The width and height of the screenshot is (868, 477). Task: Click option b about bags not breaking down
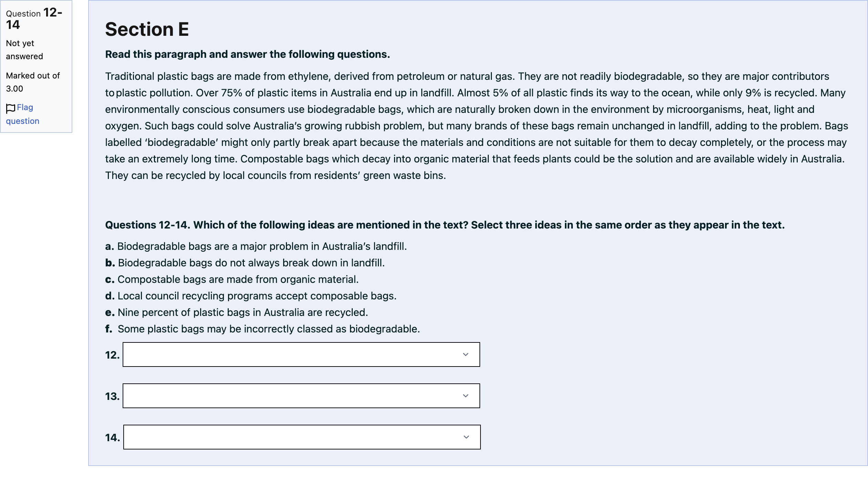[245, 263]
